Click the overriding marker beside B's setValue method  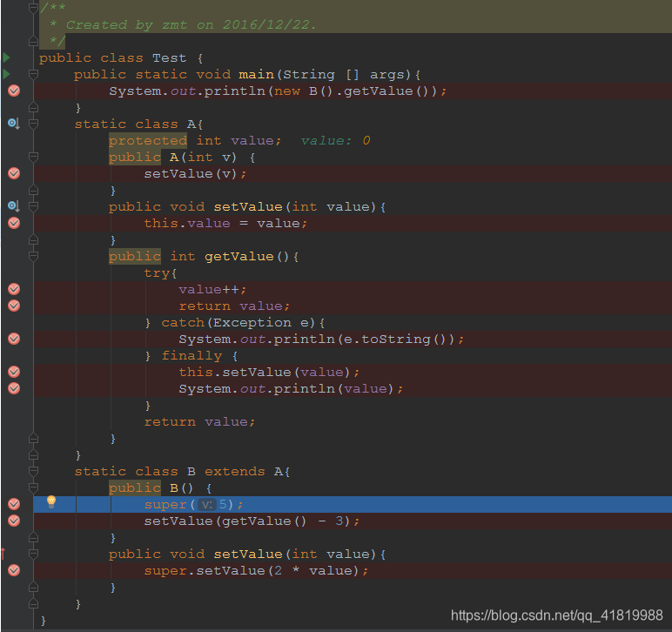(3, 554)
